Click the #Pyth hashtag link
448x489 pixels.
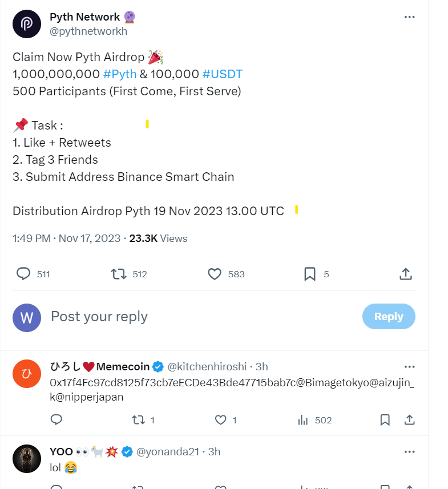(120, 74)
